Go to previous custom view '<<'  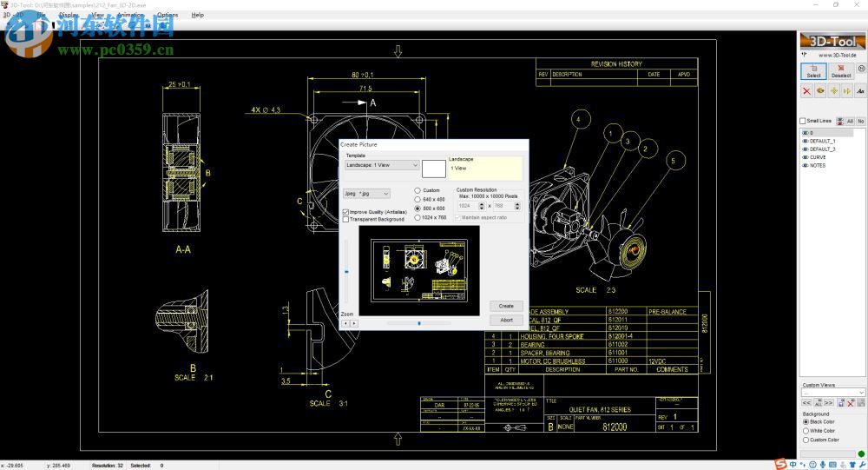coord(806,403)
